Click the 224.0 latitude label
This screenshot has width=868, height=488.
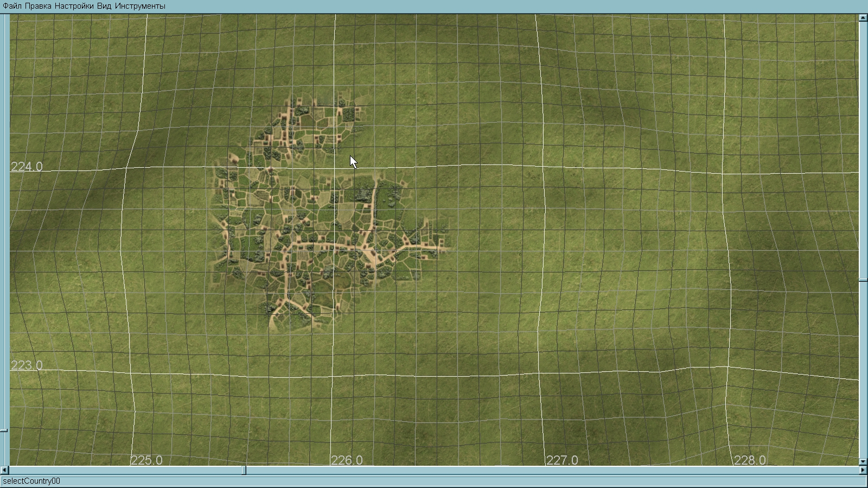coord(27,167)
